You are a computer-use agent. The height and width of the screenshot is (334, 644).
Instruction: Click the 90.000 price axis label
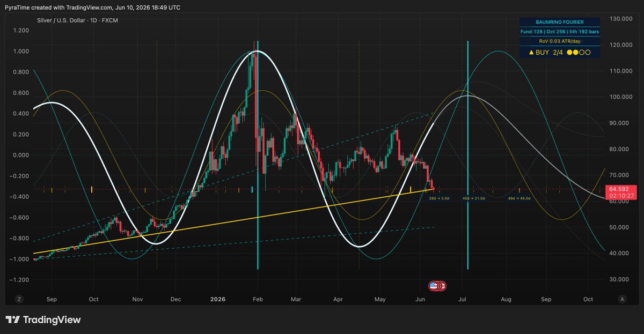(620, 123)
